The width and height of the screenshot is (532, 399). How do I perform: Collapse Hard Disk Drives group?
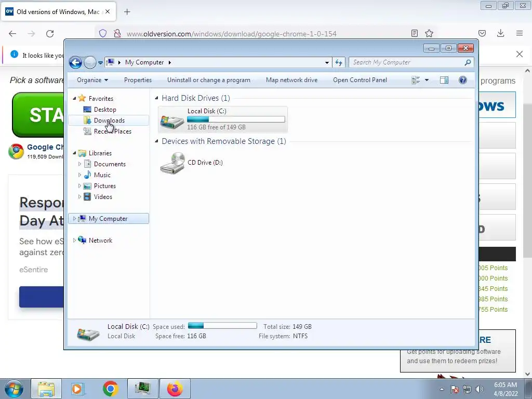pos(156,98)
